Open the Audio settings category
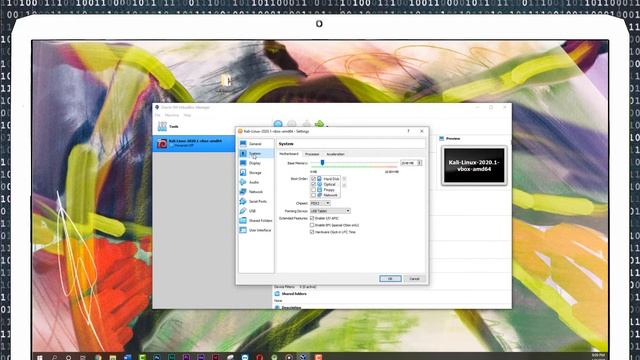Viewport: 640px width, 360px height. pos(256,182)
